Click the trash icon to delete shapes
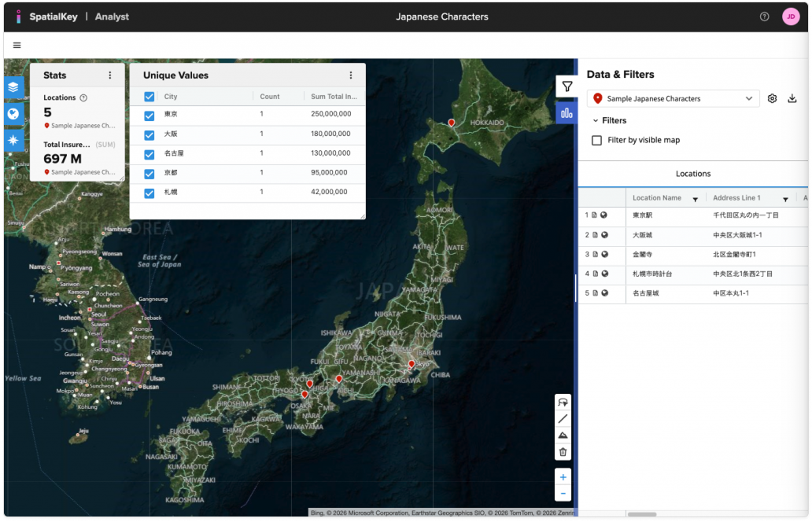Screen dimensions: 812x522 coord(563,452)
